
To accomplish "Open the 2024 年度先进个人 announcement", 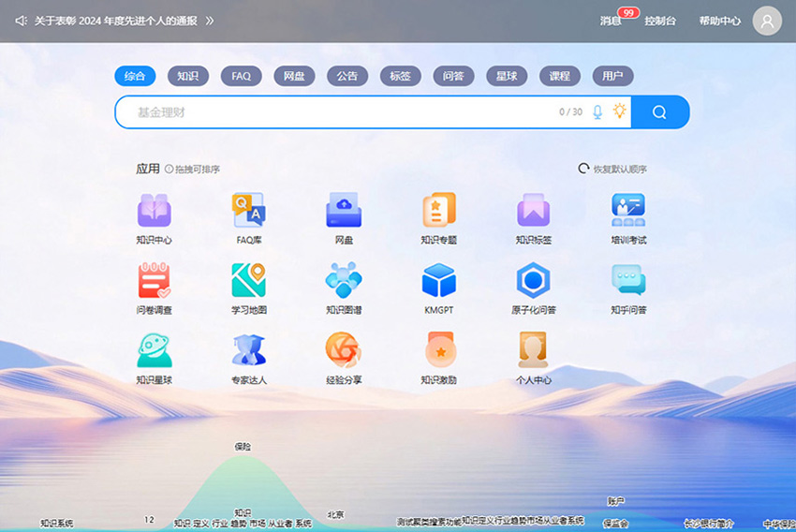I will click(116, 21).
